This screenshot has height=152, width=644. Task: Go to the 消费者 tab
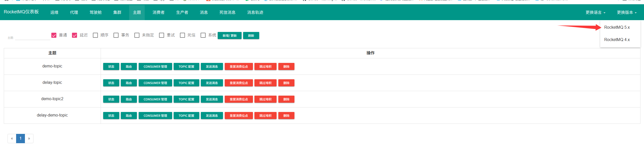(x=159, y=12)
